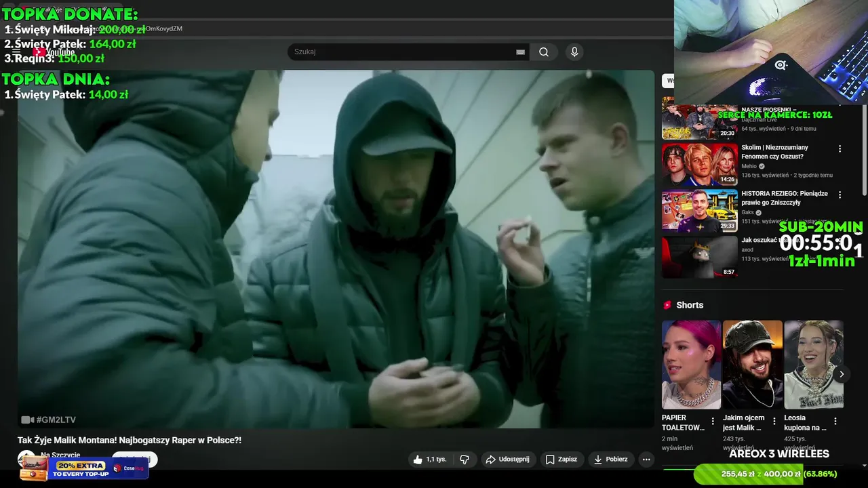Open options menu for the Skolim video

click(x=840, y=148)
